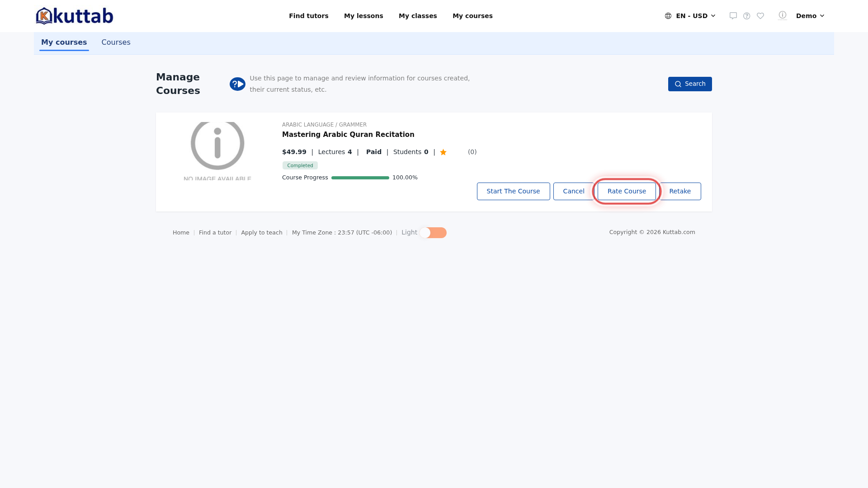Viewport: 868px width, 488px height.
Task: Go to Find tutors
Action: click(309, 16)
